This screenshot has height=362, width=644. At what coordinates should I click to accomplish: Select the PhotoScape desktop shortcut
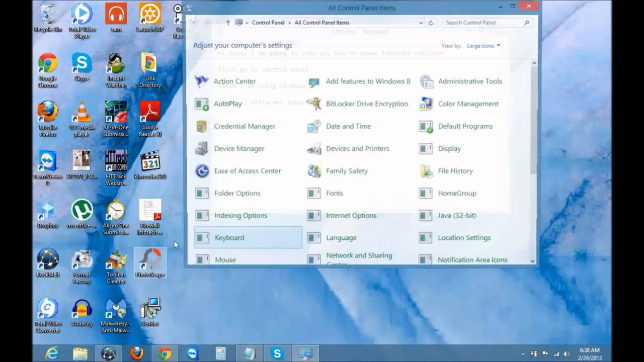click(150, 263)
